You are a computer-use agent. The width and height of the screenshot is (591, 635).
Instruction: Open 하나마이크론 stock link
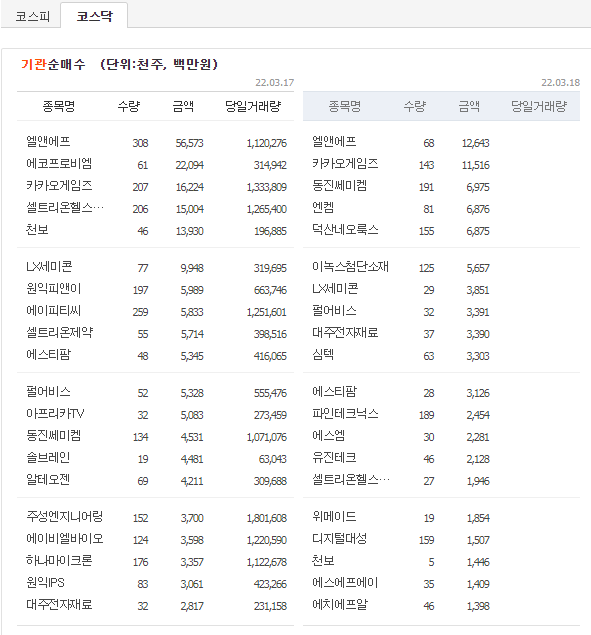pyautogui.click(x=59, y=560)
